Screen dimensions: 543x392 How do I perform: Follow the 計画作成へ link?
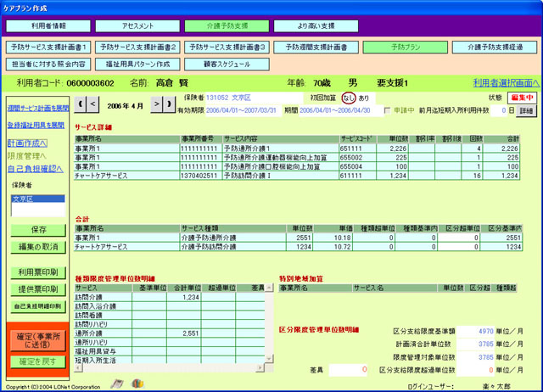pos(27,143)
